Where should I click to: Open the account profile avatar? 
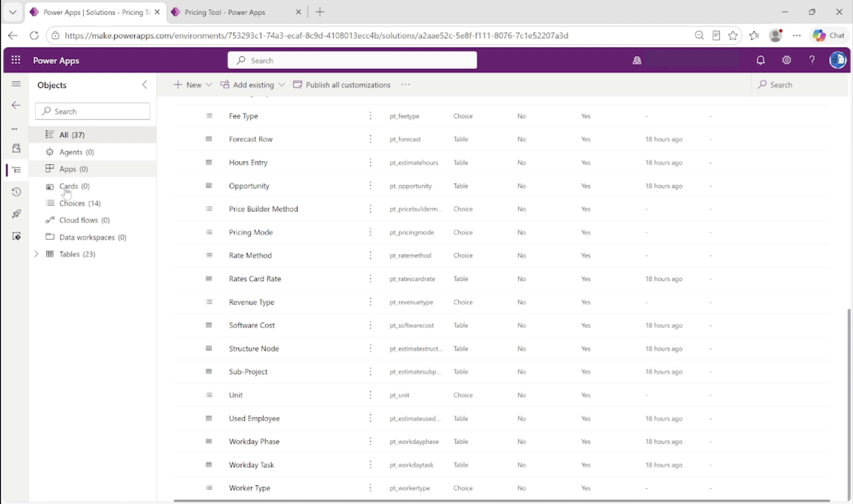pyautogui.click(x=838, y=60)
